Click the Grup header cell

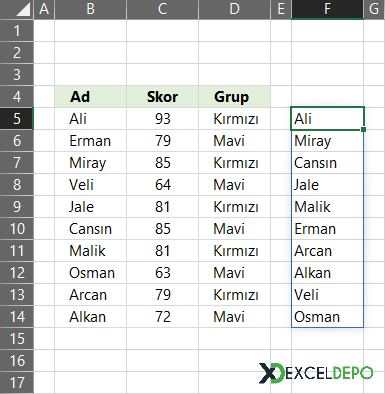point(234,97)
